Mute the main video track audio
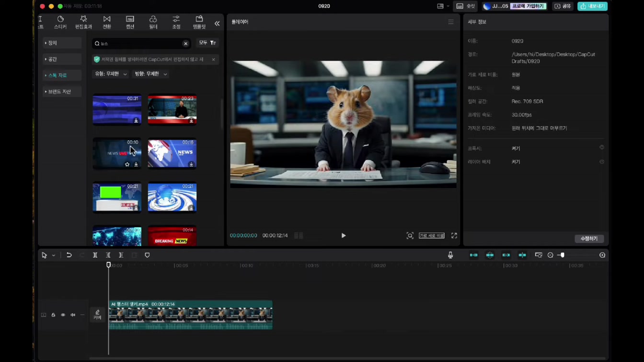This screenshot has height=362, width=644. tap(73, 315)
